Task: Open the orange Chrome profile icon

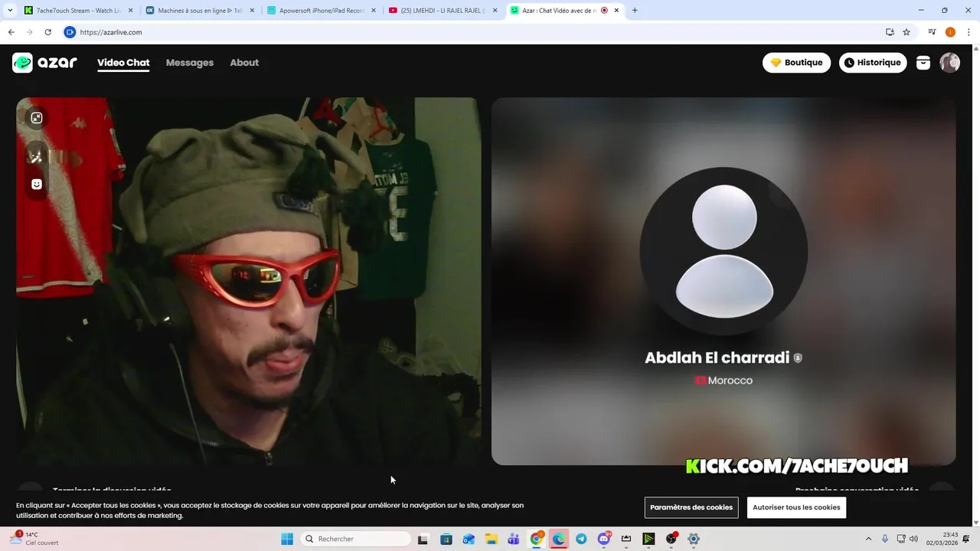Action: coord(950,32)
